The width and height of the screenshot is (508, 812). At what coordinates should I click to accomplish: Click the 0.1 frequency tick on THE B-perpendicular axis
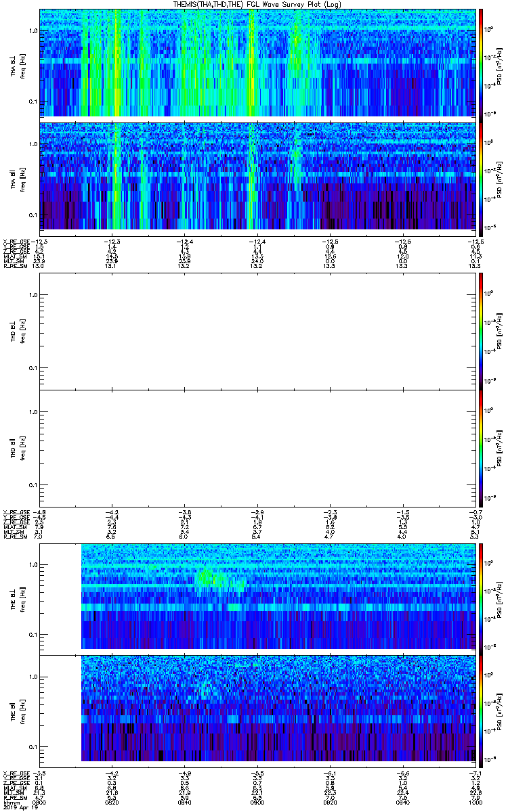[x=34, y=635]
